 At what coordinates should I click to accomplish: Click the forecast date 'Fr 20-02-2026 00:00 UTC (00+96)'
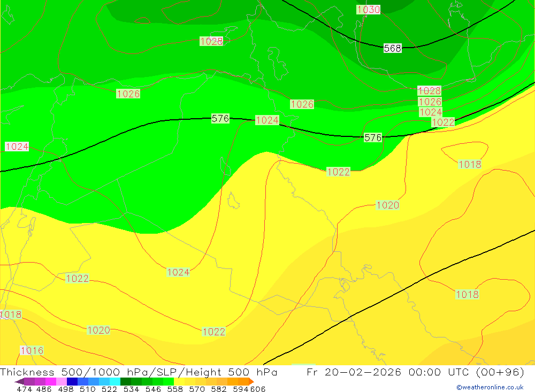click(x=415, y=372)
